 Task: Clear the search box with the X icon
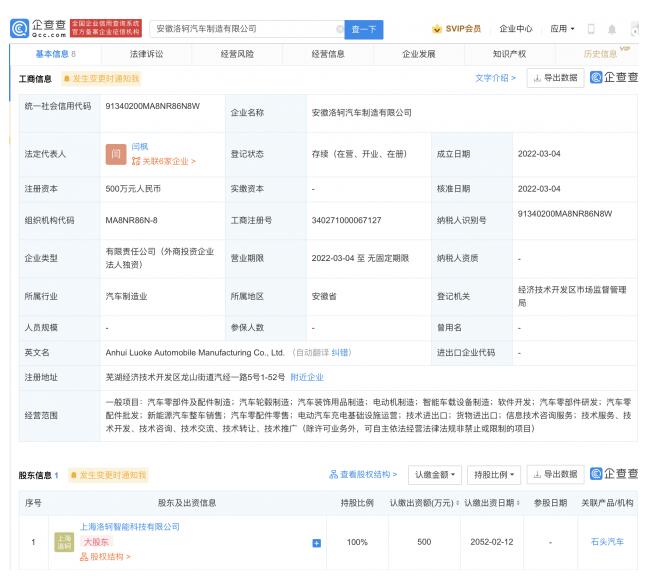(x=339, y=29)
